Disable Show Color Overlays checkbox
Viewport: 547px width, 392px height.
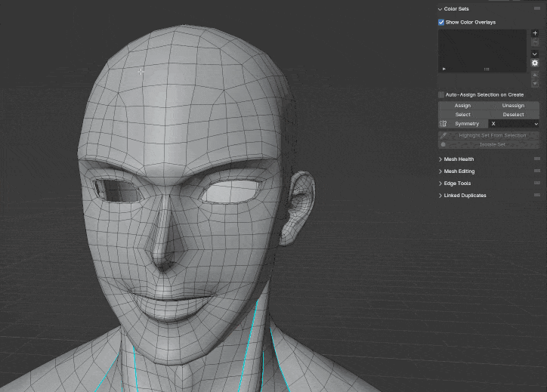441,23
